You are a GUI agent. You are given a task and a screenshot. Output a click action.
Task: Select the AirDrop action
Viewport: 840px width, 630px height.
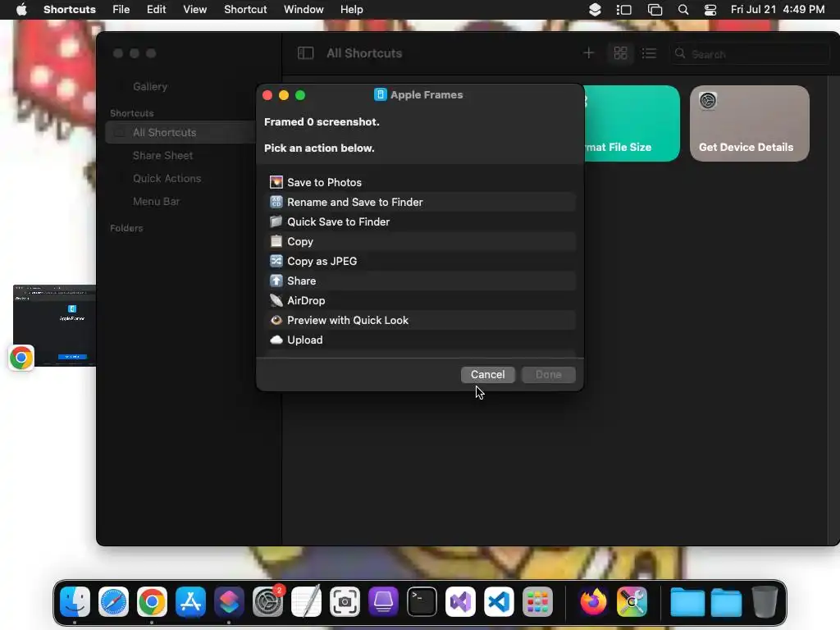[420, 300]
